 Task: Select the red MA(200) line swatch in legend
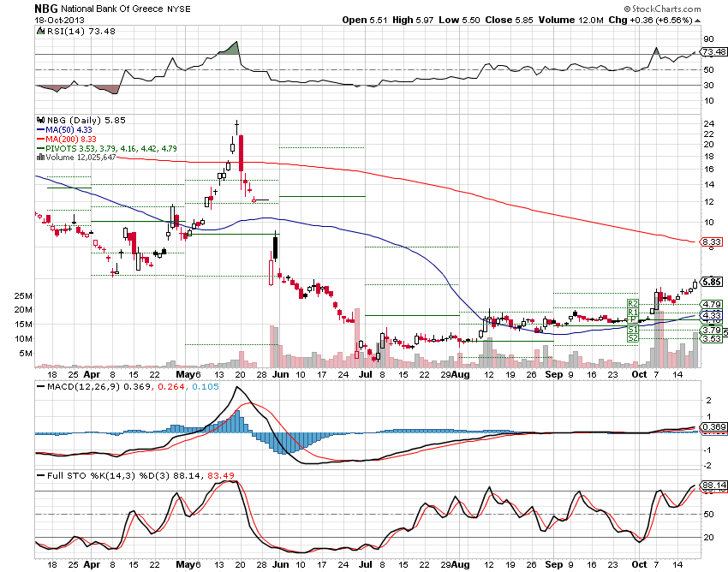click(x=41, y=140)
